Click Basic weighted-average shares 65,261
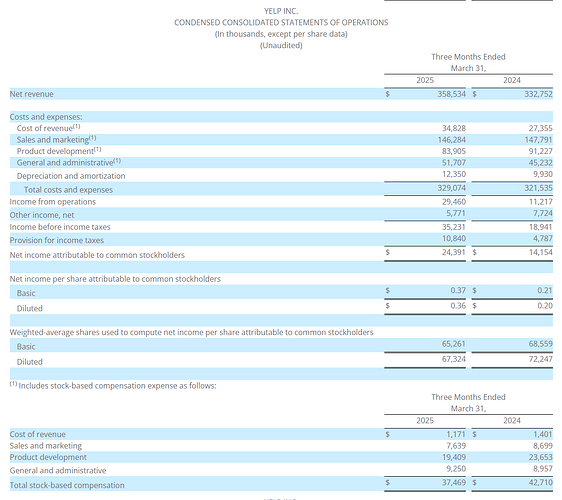Image resolution: width=562 pixels, height=500 pixels. 454,344
